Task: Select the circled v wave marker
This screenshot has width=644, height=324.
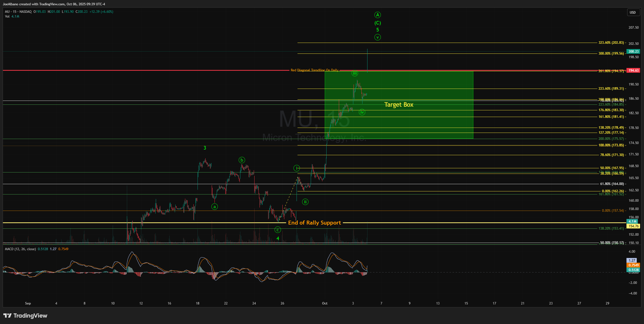Action: click(x=377, y=37)
